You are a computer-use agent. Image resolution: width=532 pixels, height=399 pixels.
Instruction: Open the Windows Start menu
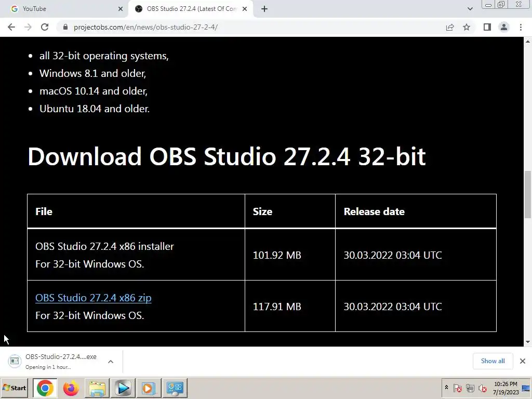click(14, 388)
